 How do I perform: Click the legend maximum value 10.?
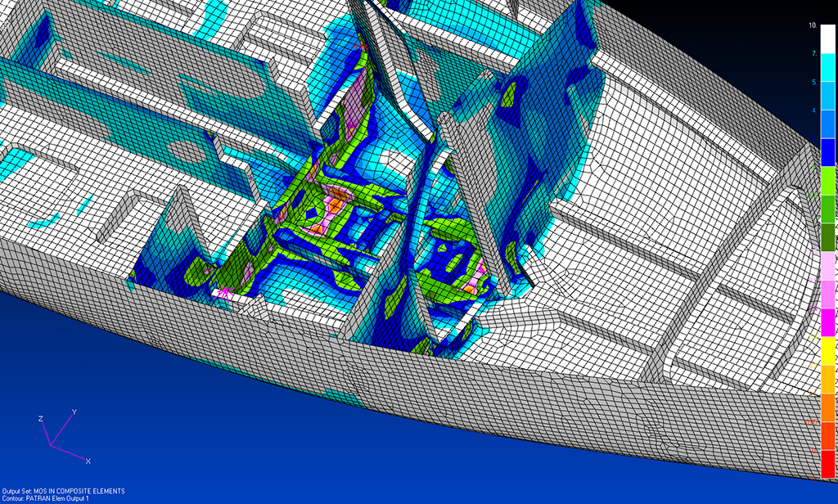(x=812, y=26)
